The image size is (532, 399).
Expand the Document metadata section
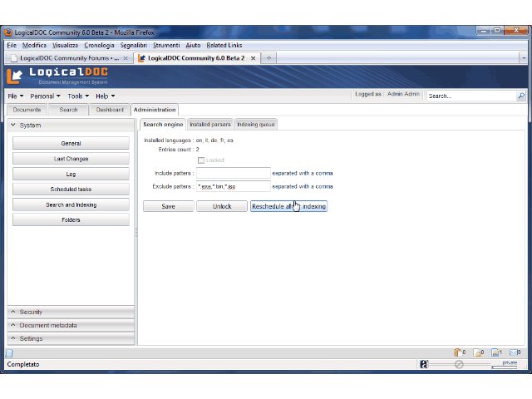coord(71,325)
